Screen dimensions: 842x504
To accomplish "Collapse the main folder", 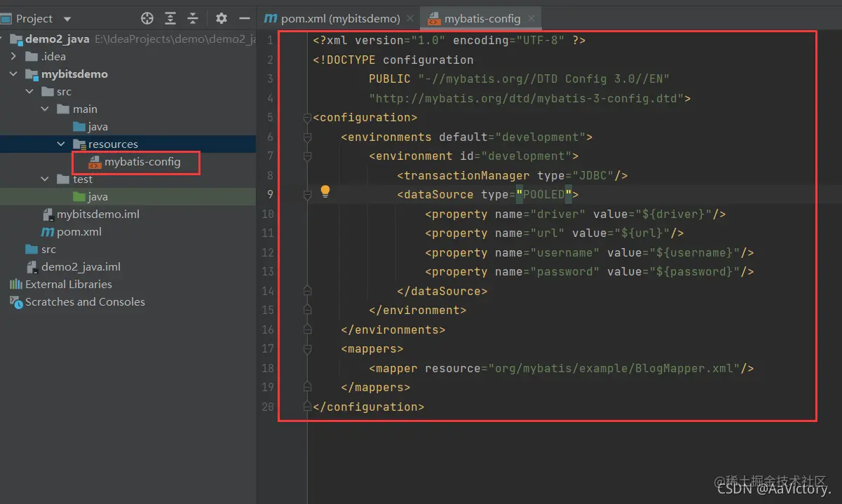I will click(45, 109).
